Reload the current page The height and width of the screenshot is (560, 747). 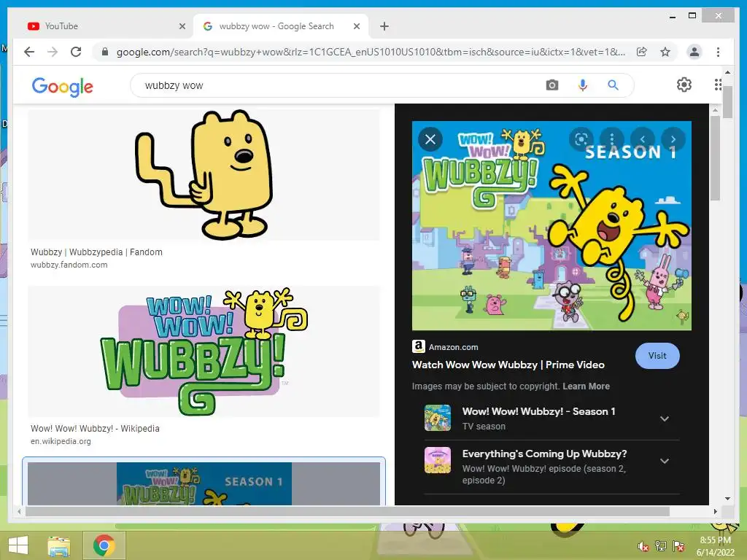pyautogui.click(x=76, y=52)
